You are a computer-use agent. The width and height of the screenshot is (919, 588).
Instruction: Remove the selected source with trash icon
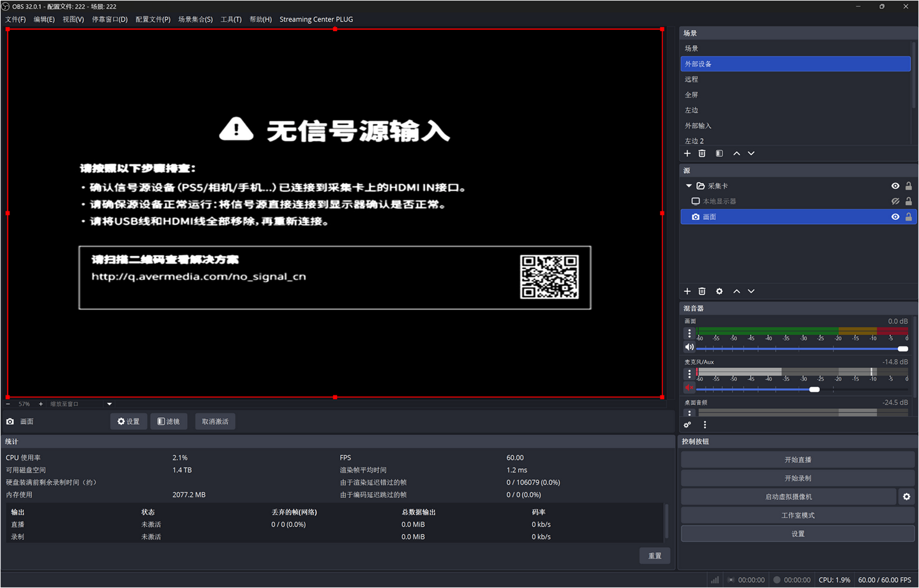[702, 291]
